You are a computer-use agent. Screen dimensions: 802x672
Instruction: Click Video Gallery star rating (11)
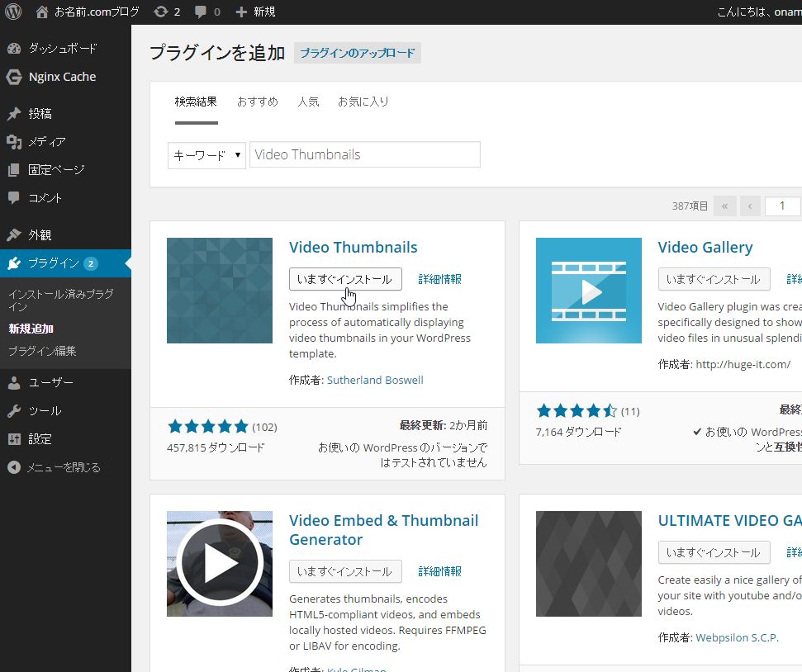click(577, 410)
